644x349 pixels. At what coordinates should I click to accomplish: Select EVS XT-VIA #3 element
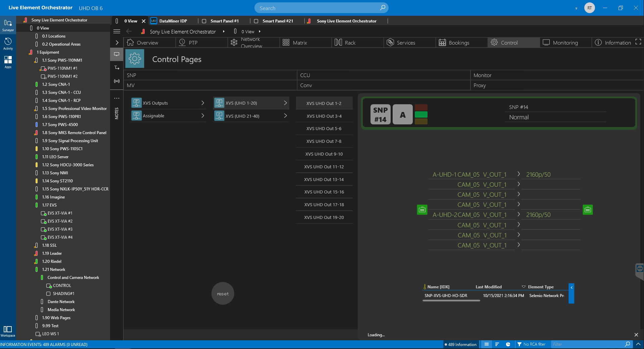60,229
